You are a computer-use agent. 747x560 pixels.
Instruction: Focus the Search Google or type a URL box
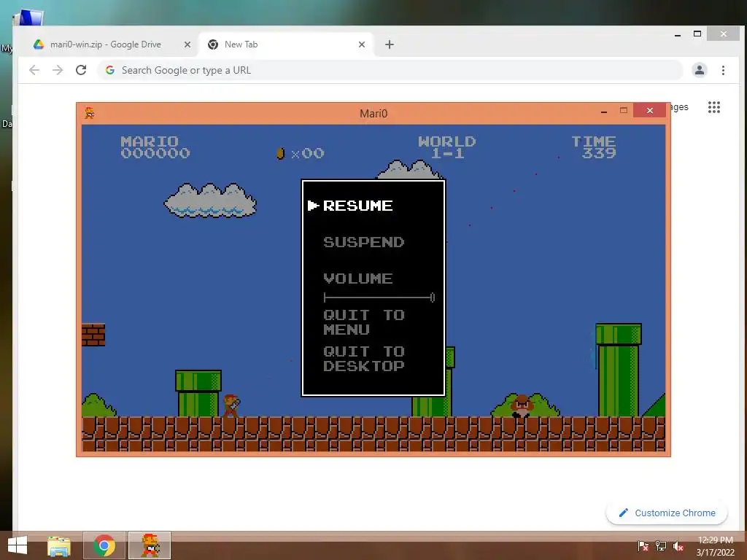click(390, 71)
